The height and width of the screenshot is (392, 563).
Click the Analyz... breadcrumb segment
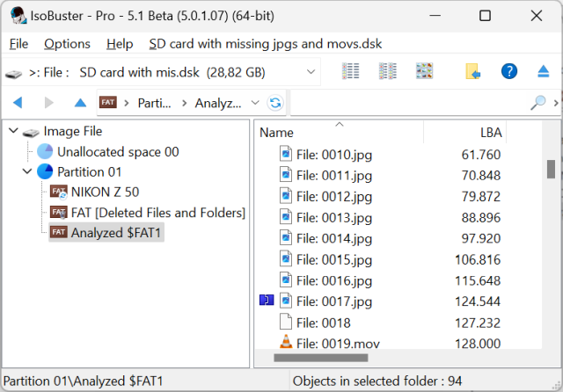coord(218,104)
